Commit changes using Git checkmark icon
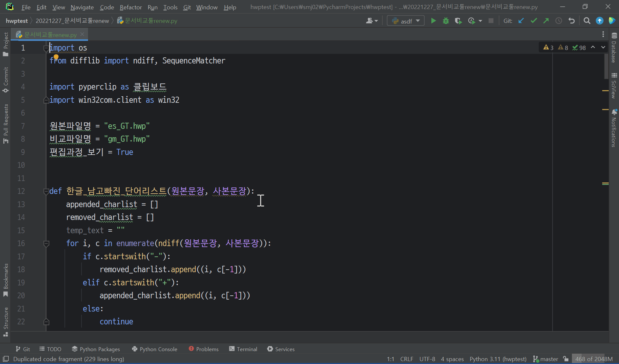The width and height of the screenshot is (619, 364). (x=534, y=21)
